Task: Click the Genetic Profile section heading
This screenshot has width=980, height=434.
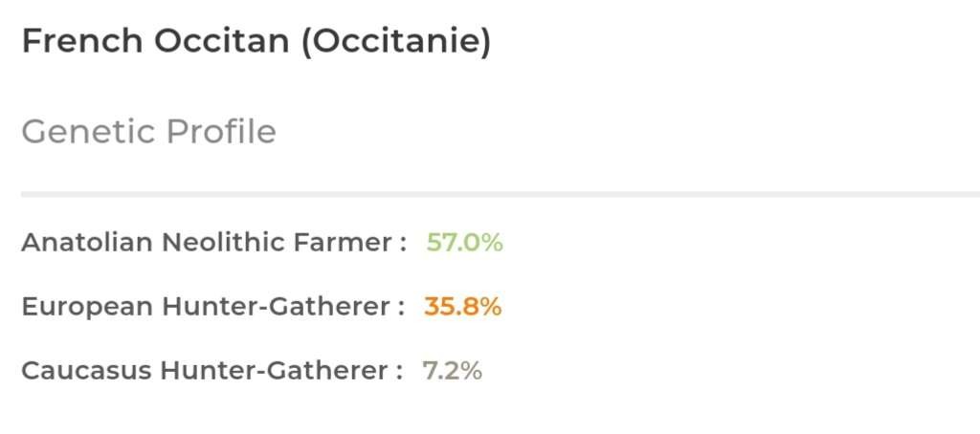Action: [148, 132]
